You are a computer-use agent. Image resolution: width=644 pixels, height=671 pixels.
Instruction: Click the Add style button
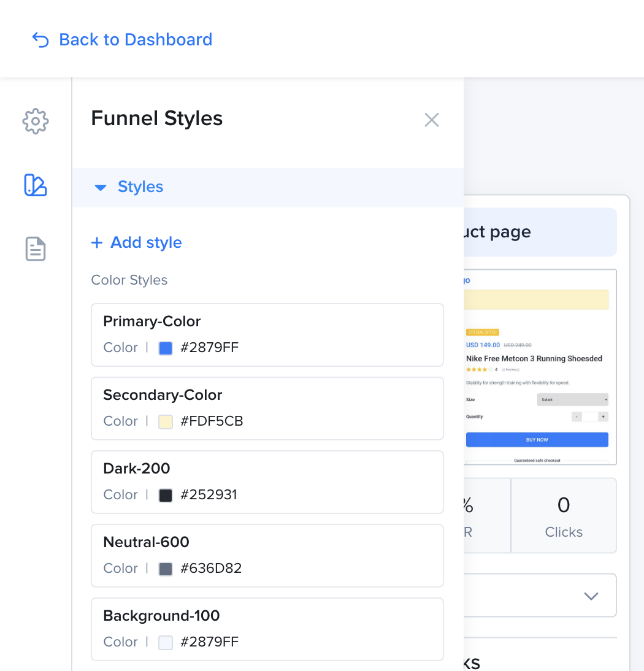point(137,243)
